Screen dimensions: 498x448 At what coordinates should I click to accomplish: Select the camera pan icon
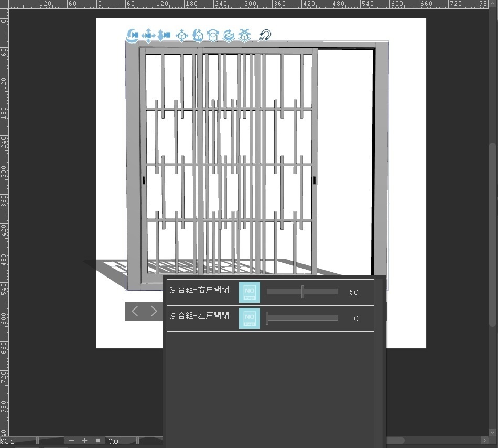[148, 35]
